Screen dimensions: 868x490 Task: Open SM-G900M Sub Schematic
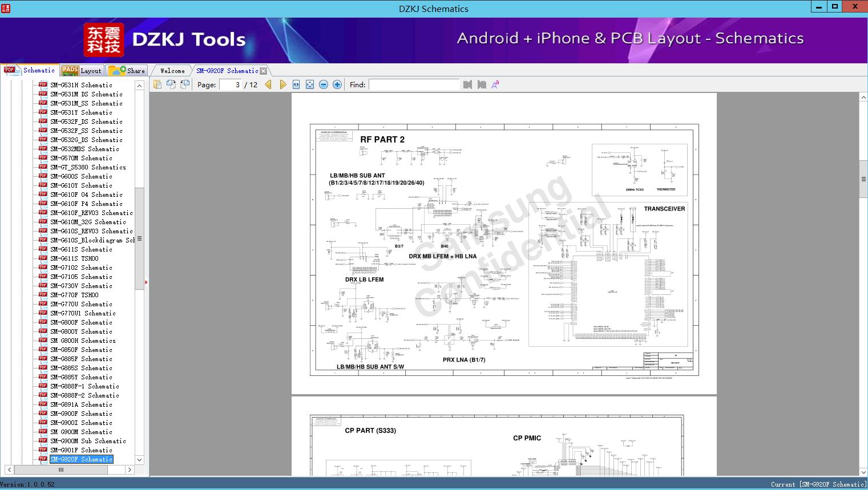pyautogui.click(x=88, y=441)
